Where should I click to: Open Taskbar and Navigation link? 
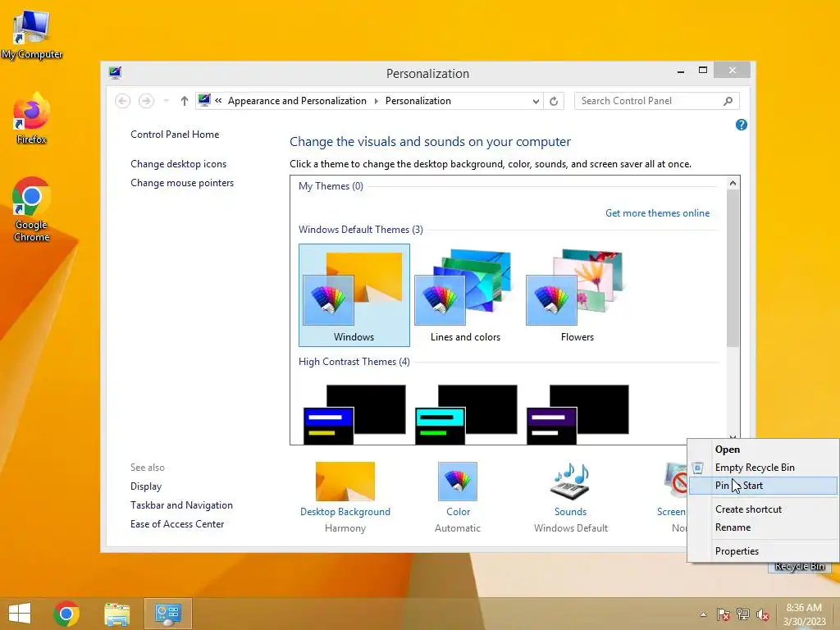181,505
